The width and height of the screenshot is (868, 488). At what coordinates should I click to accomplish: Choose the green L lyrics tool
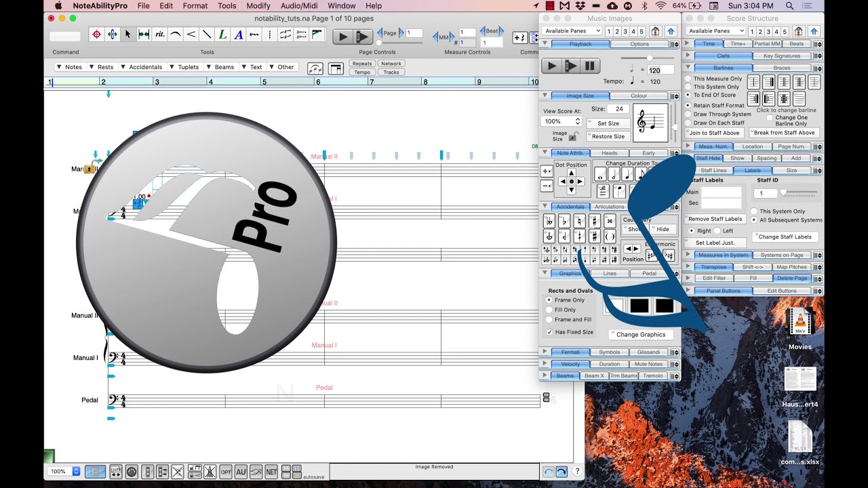point(222,35)
